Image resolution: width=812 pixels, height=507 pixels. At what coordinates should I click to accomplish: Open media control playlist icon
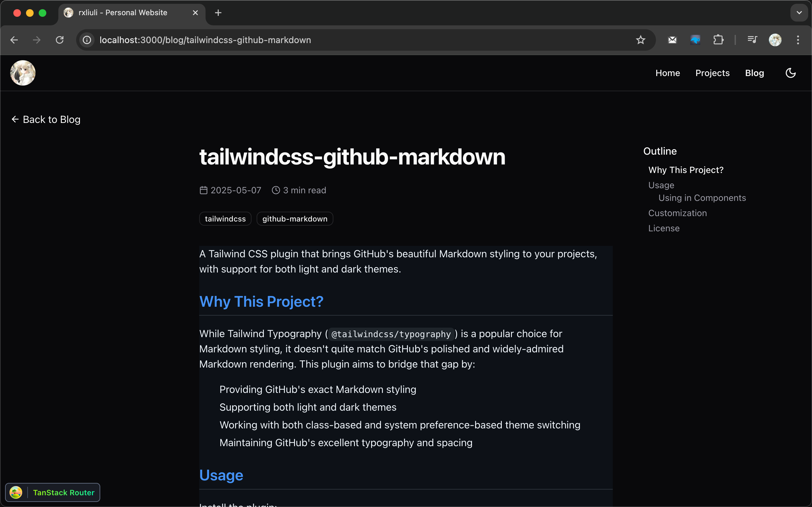tap(752, 40)
